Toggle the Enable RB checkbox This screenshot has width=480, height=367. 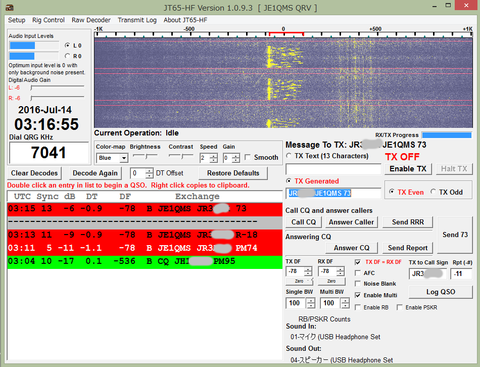coord(358,307)
